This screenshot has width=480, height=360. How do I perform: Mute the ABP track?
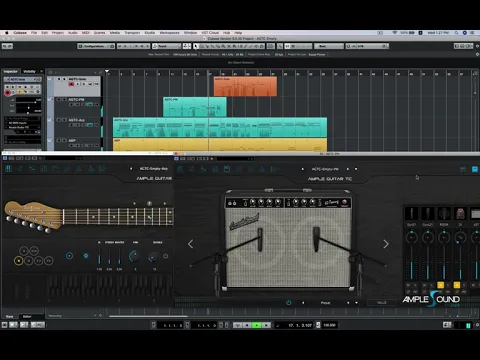(x=59, y=140)
